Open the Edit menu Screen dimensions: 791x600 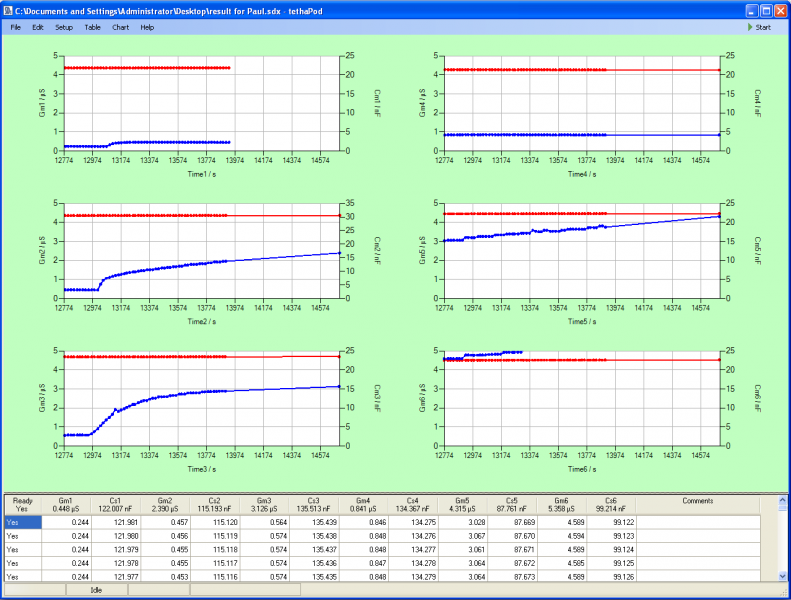click(x=38, y=27)
